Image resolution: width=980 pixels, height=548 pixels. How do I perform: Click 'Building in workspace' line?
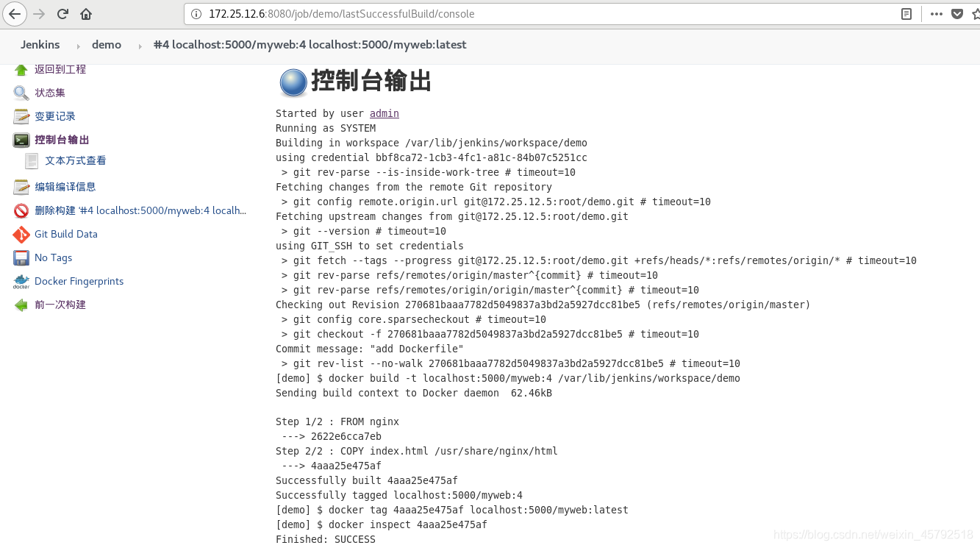click(x=432, y=143)
